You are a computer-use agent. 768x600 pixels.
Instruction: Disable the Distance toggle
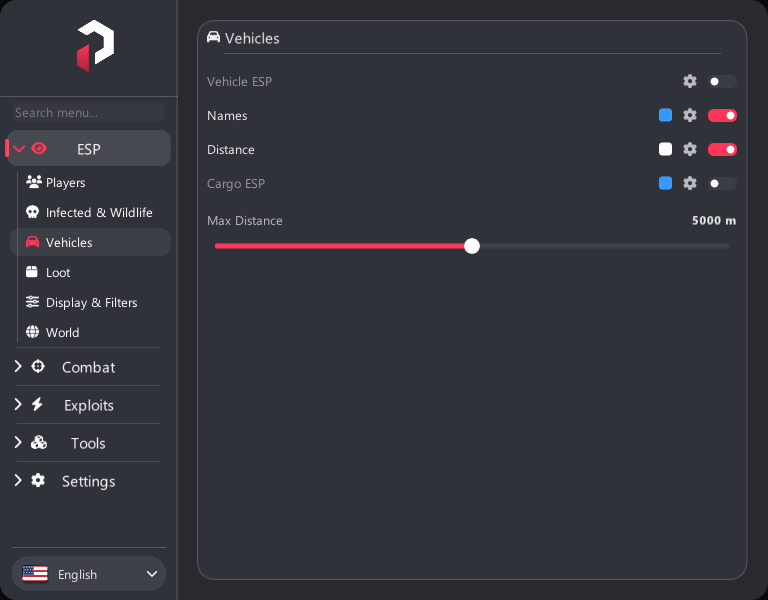coord(722,149)
